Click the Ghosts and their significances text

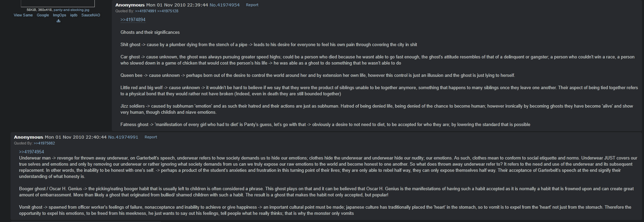pos(150,32)
